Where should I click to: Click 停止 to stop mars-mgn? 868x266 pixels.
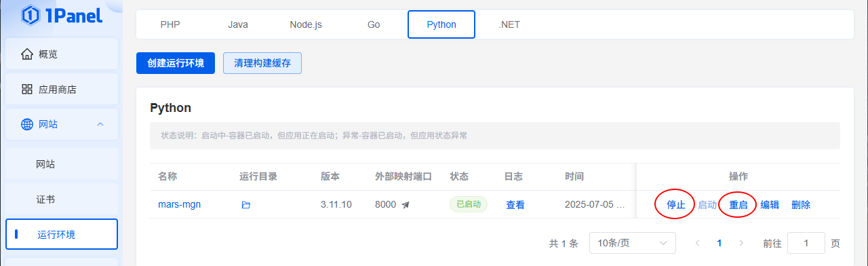pos(676,204)
